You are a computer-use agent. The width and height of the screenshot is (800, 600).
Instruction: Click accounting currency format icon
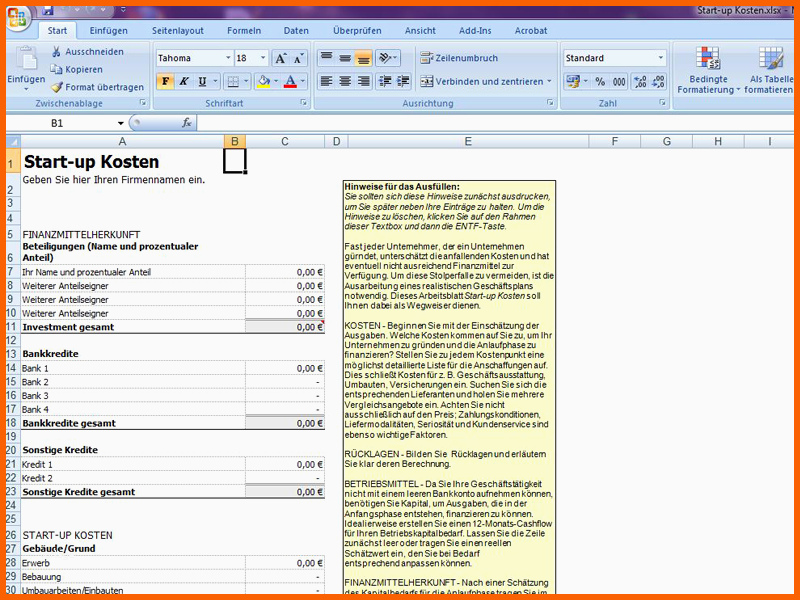pos(573,82)
